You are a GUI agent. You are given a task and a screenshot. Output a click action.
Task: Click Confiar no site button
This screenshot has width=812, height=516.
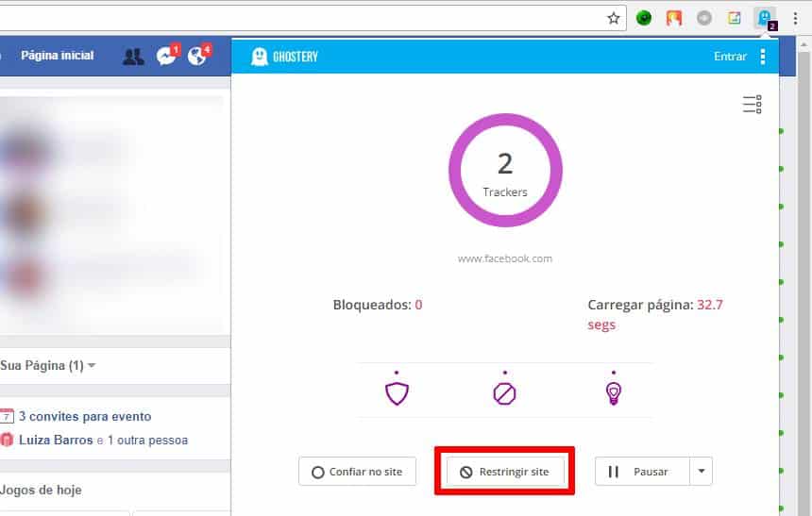[357, 472]
